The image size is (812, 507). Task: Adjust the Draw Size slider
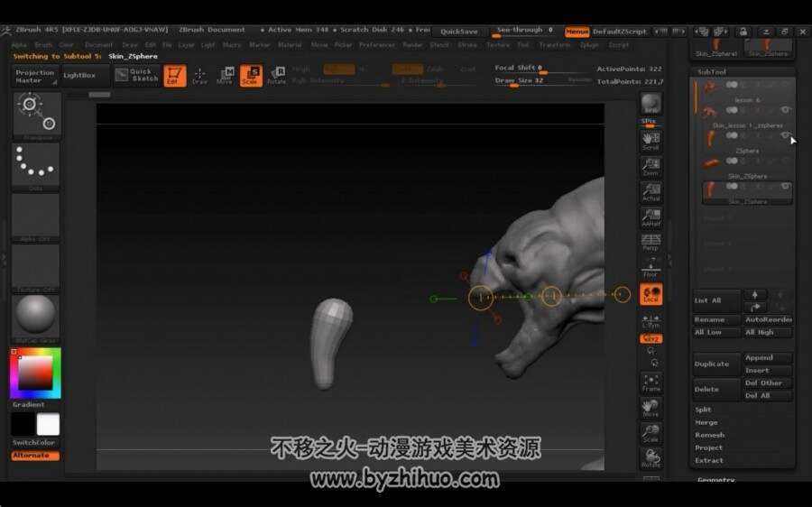(x=543, y=82)
